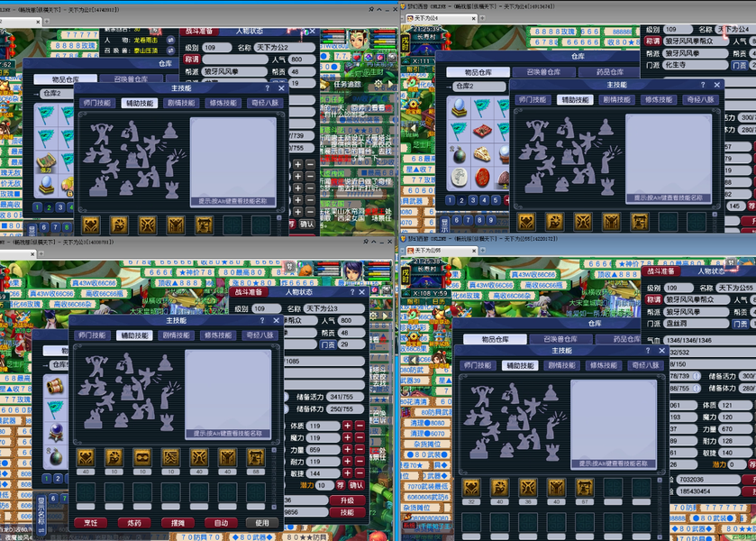Expand the arrow next to 任务追踪 in 天下为公2 window

tap(390, 84)
